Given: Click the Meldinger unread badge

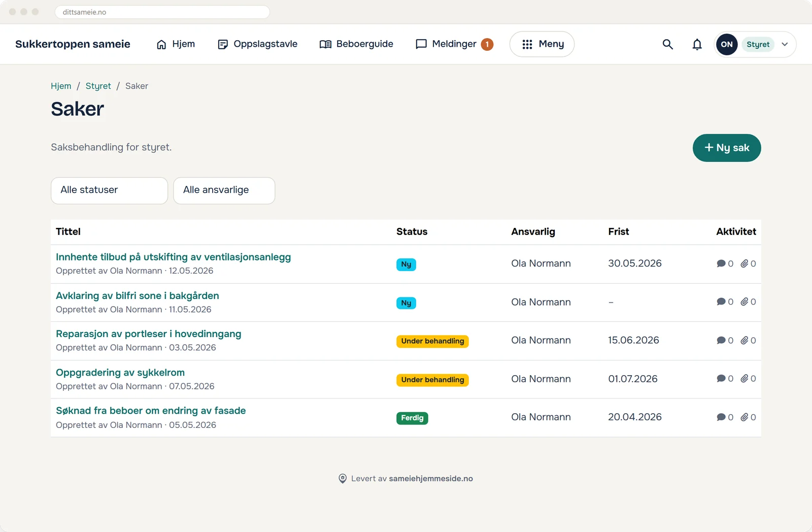Looking at the screenshot, I should pyautogui.click(x=487, y=44).
